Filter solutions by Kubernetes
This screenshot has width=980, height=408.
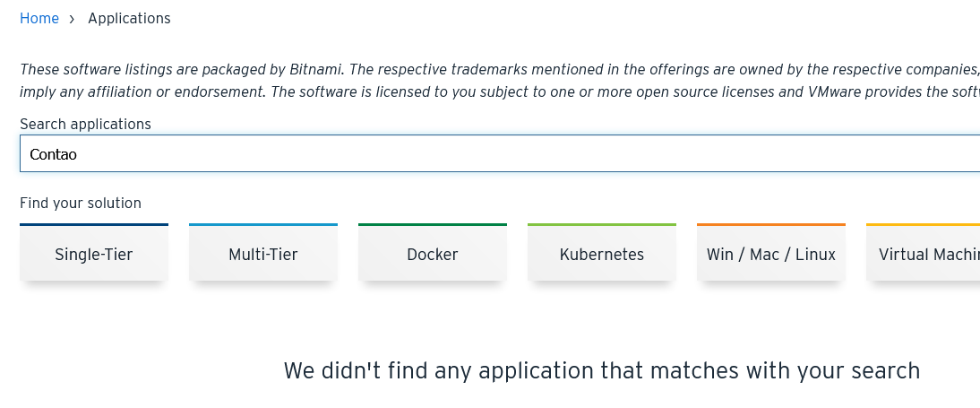[x=602, y=254]
